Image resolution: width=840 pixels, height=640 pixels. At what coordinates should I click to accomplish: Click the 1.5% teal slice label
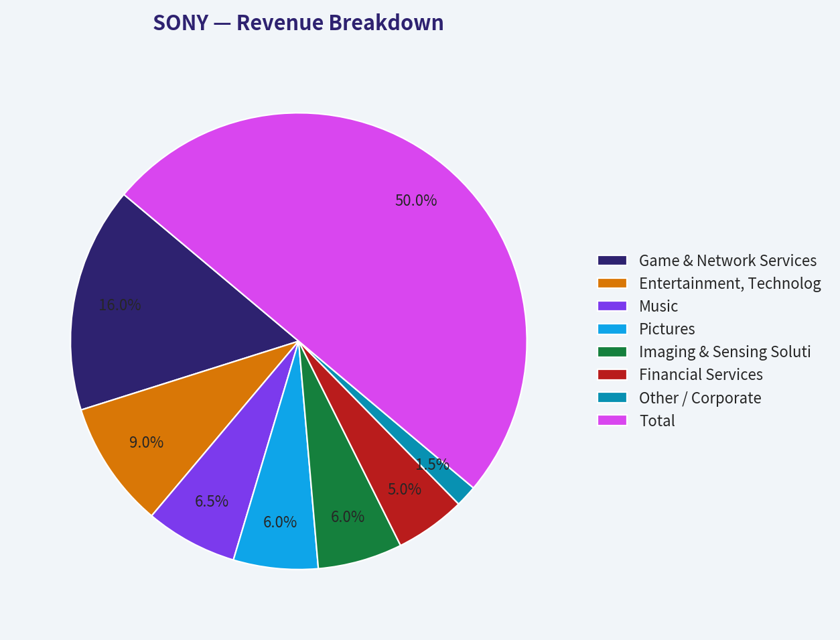click(x=432, y=464)
